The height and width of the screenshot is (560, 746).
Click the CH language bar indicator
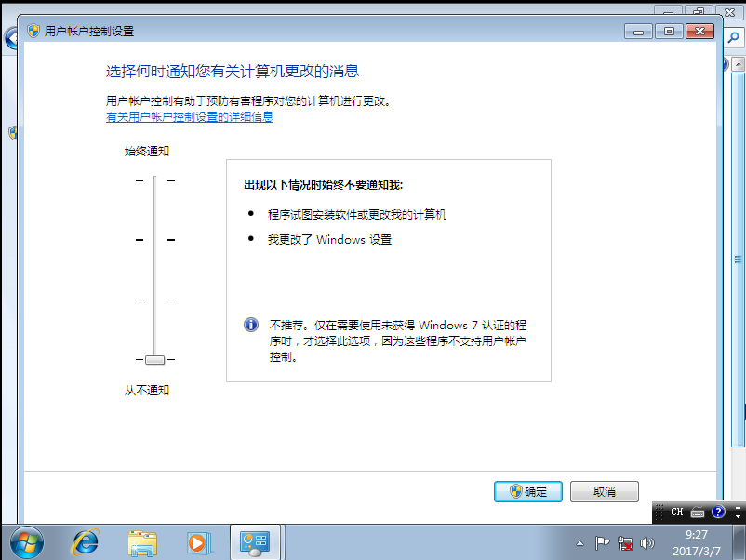[x=676, y=512]
